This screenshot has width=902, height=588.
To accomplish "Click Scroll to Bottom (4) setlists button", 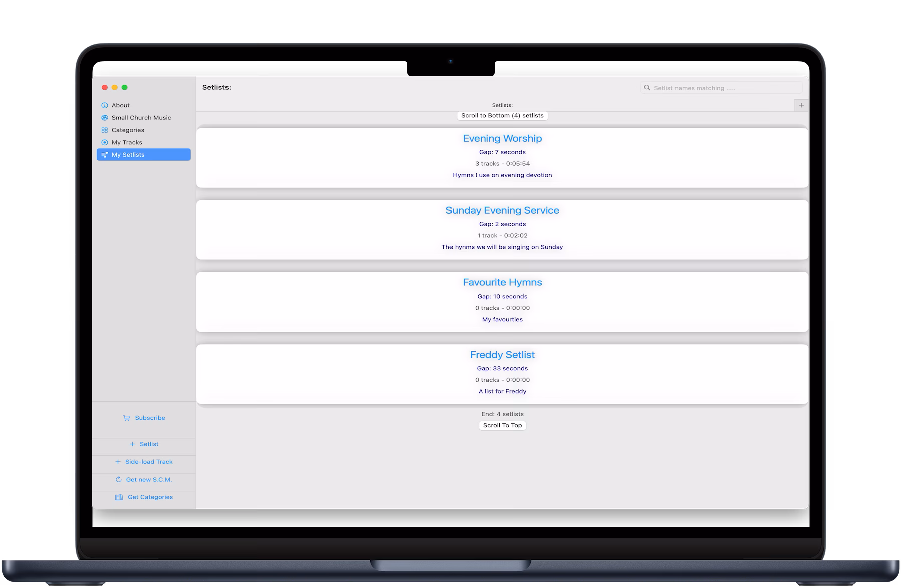I will [502, 115].
